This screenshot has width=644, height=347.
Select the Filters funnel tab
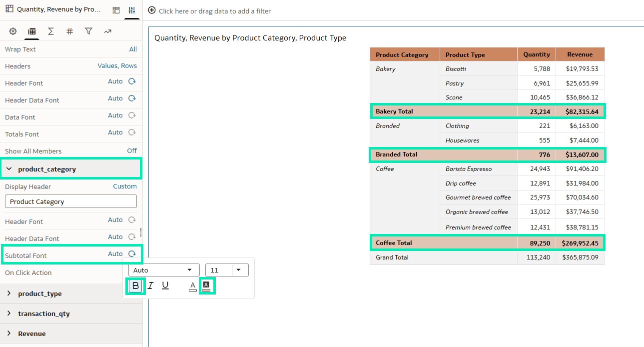88,31
